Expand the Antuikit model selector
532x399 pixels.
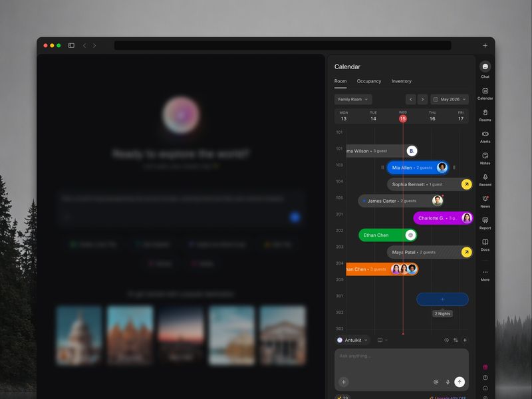click(352, 340)
